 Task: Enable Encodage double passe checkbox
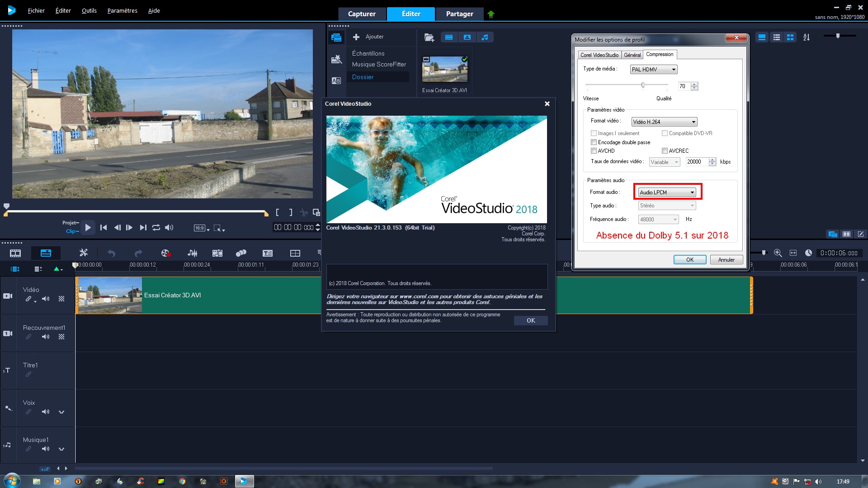pyautogui.click(x=594, y=142)
